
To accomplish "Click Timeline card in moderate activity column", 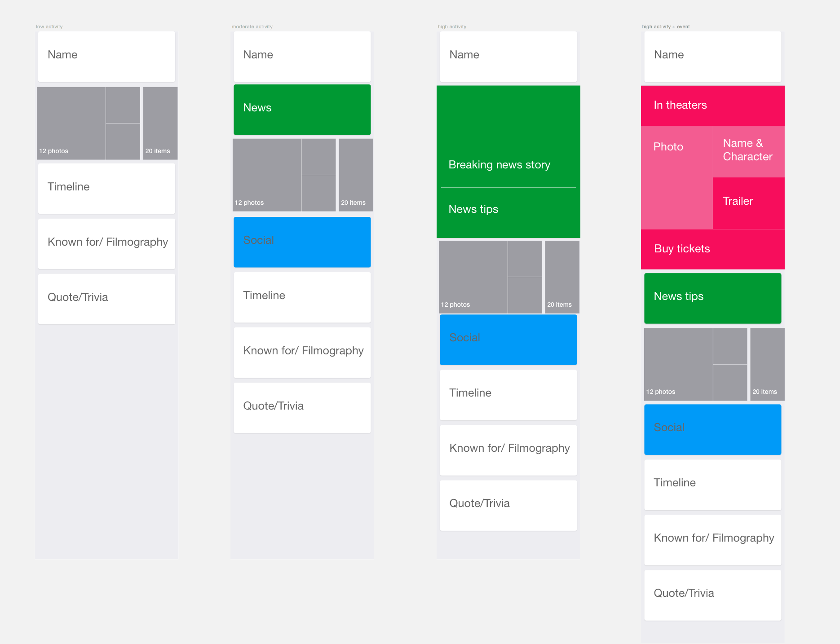I will [302, 297].
